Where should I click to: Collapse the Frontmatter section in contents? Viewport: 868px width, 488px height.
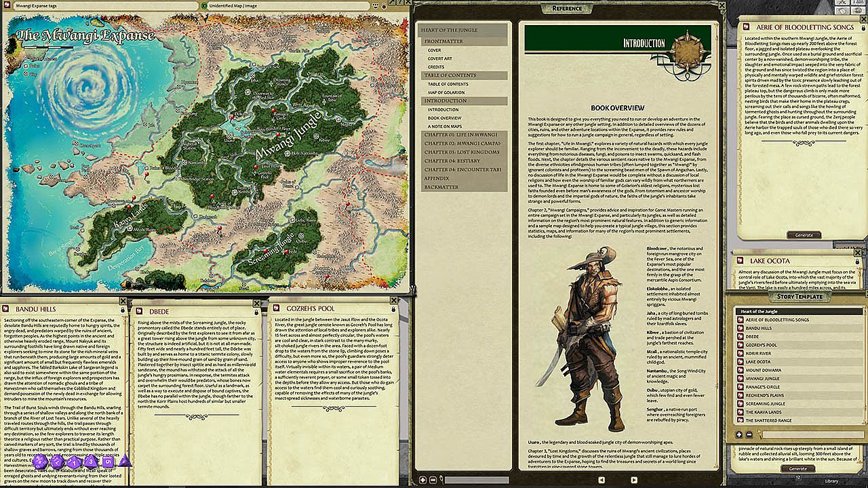464,41
